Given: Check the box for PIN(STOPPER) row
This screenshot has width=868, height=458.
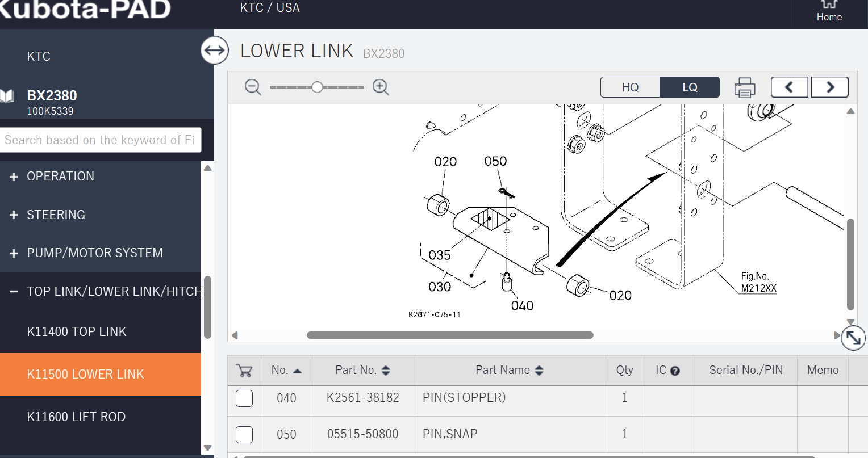Looking at the screenshot, I should tap(244, 398).
